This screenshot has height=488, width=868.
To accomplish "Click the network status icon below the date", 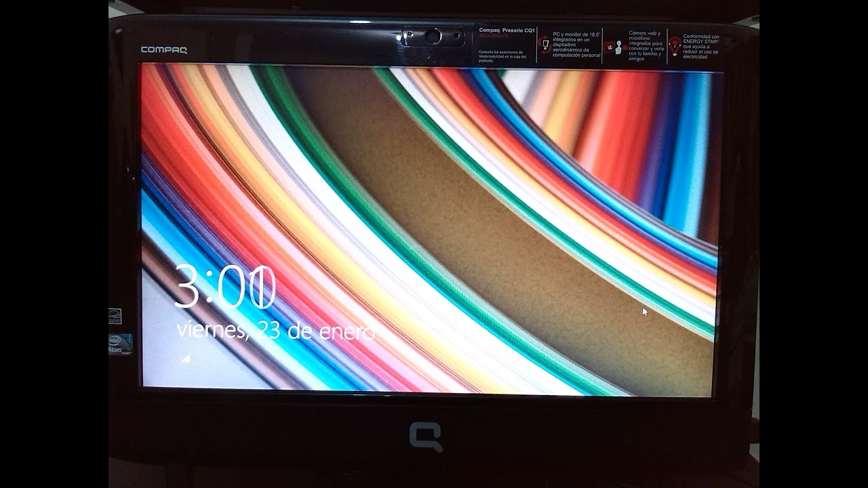I will [x=185, y=359].
